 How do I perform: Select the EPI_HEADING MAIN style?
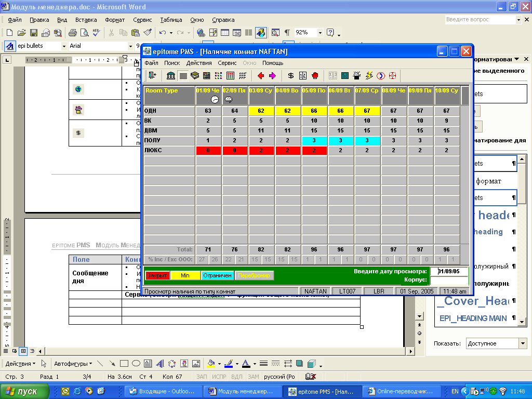(x=476, y=318)
